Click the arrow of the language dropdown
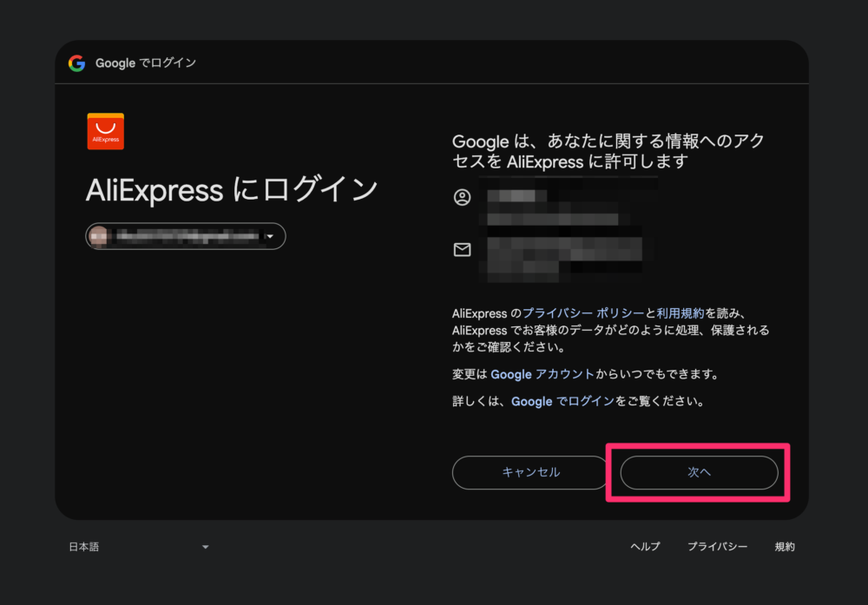The image size is (868, 605). 206,547
